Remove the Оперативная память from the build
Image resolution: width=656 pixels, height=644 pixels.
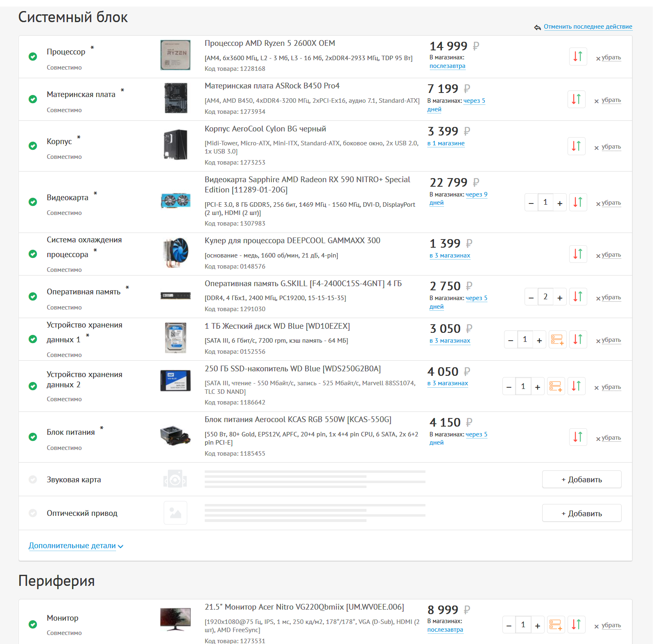pos(608,298)
